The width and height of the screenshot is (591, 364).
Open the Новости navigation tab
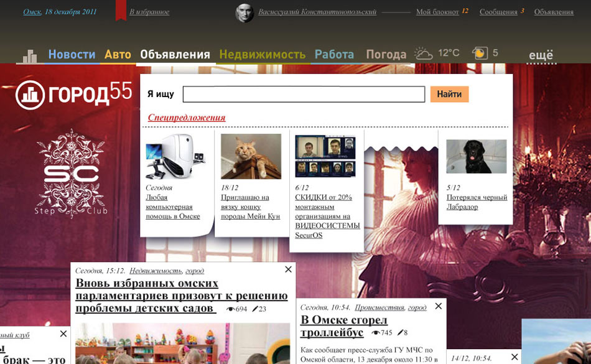coord(72,54)
